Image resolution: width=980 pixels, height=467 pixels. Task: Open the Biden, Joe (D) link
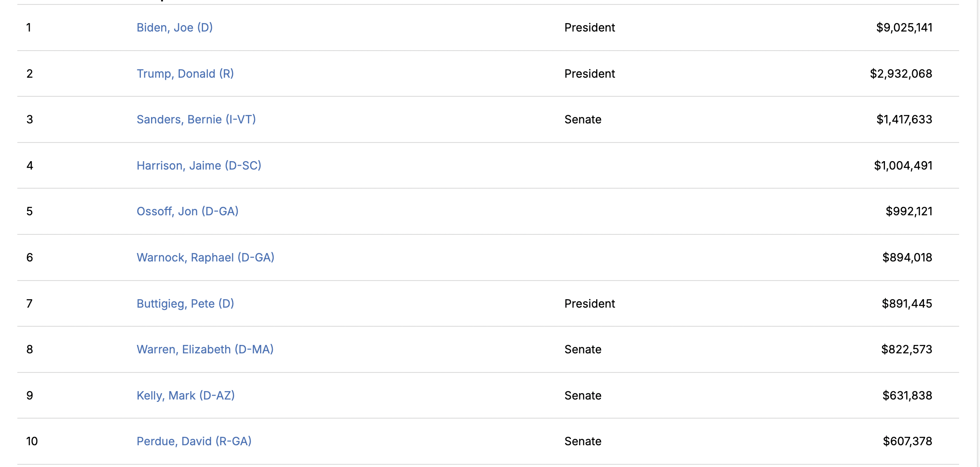pyautogui.click(x=174, y=28)
